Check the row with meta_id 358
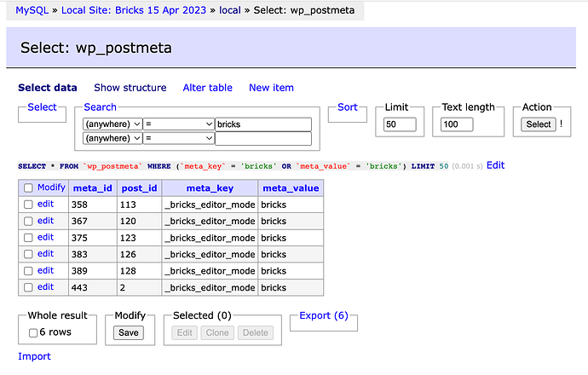The height and width of the screenshot is (375, 588). pyautogui.click(x=28, y=205)
